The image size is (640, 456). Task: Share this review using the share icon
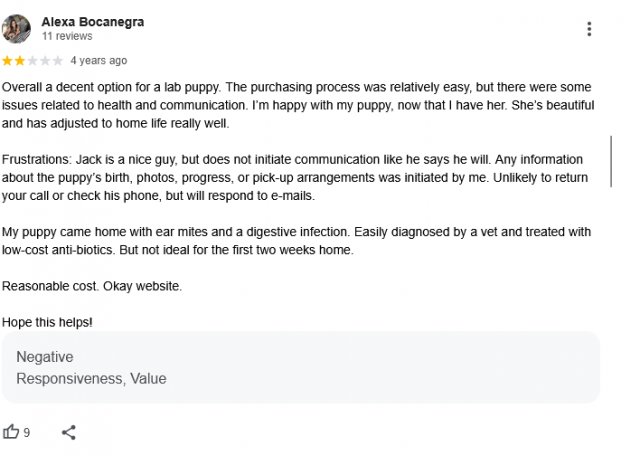tap(69, 432)
